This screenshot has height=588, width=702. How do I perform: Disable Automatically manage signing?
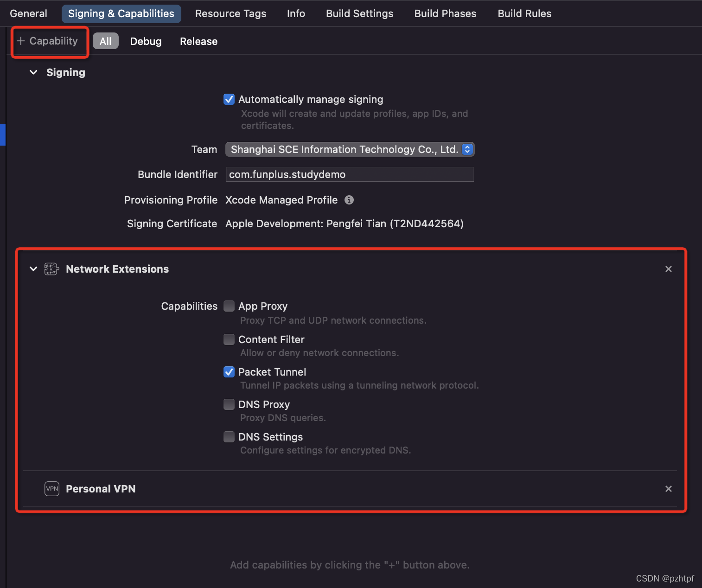point(229,99)
